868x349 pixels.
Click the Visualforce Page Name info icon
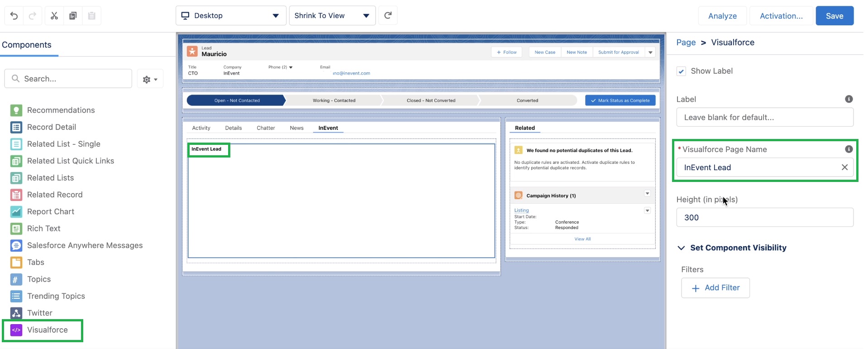(849, 149)
